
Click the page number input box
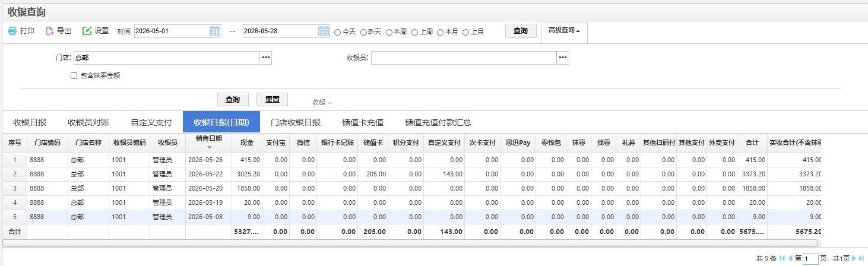[810, 259]
